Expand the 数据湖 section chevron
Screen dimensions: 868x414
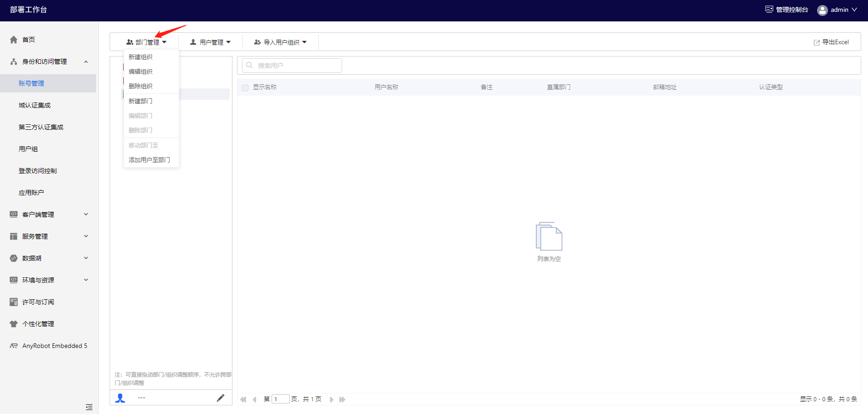[86, 258]
